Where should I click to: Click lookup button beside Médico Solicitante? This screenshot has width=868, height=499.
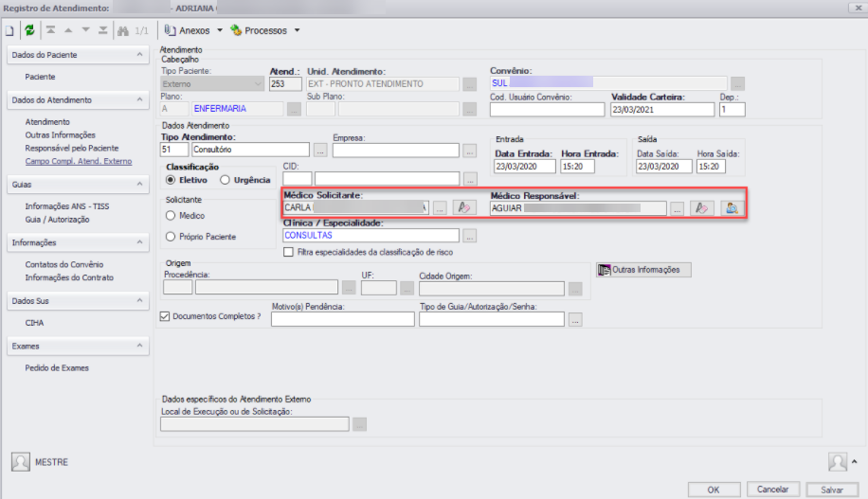pyautogui.click(x=440, y=208)
